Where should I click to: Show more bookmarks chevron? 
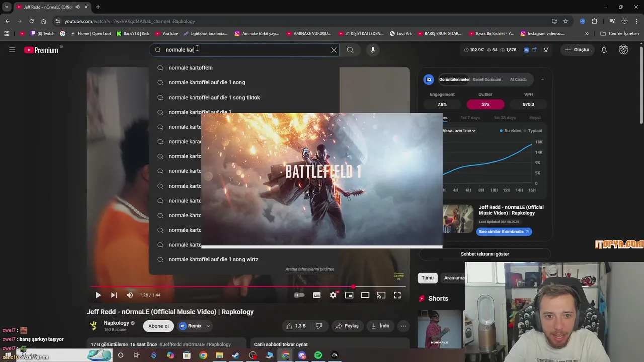tap(587, 34)
